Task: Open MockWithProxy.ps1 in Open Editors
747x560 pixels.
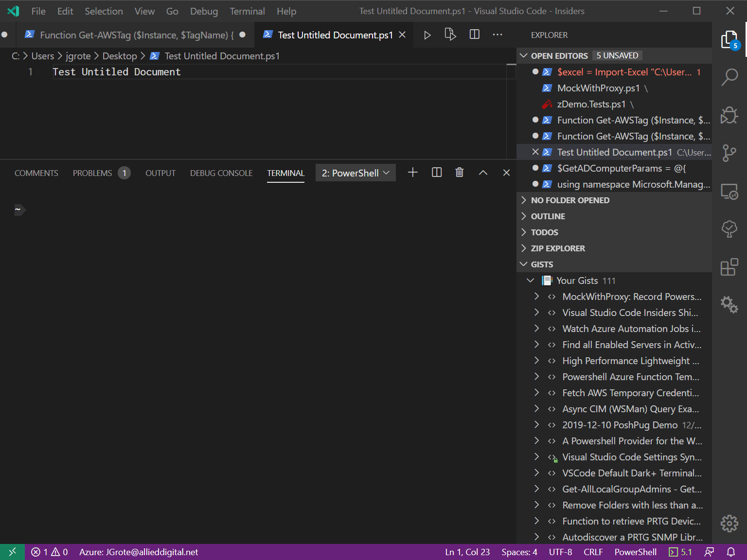Action: [615, 88]
